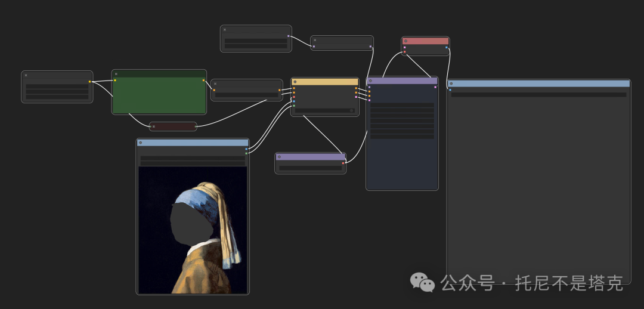This screenshot has height=309, width=644.
Task: Collapse the blue image-loader node via its title dot
Action: (x=141, y=143)
